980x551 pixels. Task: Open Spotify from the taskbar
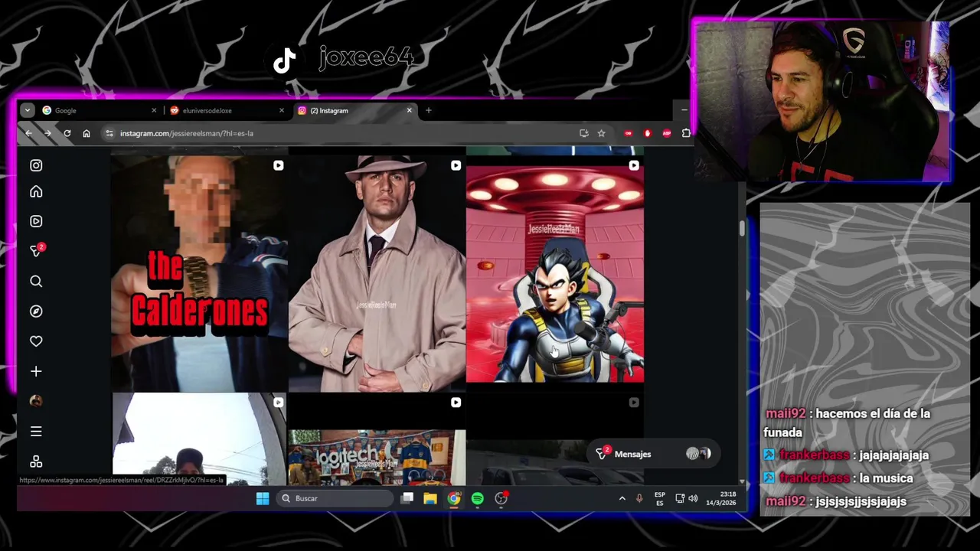[x=478, y=498]
